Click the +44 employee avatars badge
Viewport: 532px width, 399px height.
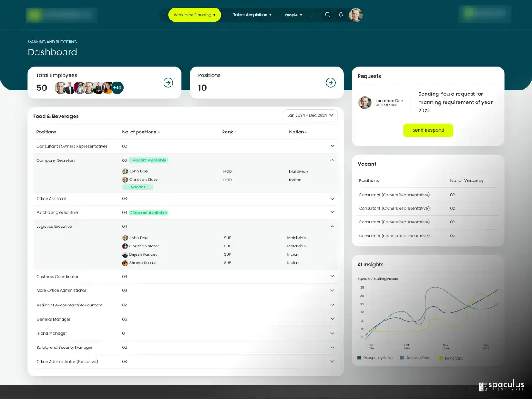pyautogui.click(x=117, y=88)
